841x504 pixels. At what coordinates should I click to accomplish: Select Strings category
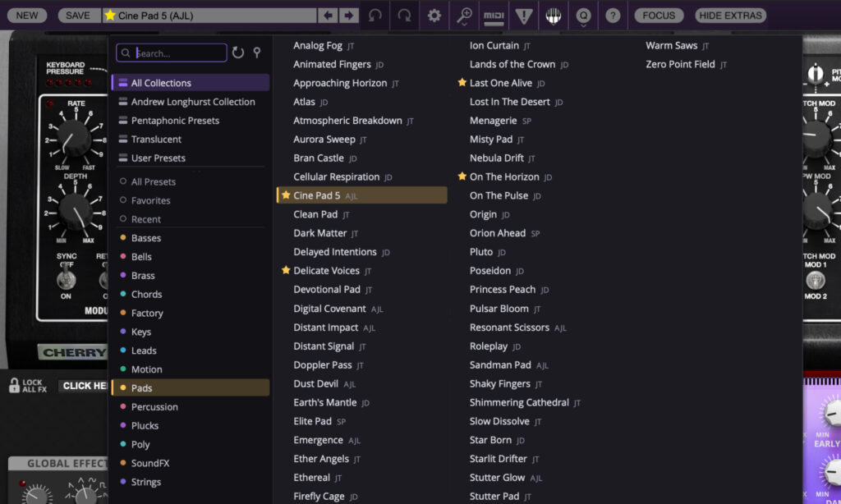tap(146, 482)
